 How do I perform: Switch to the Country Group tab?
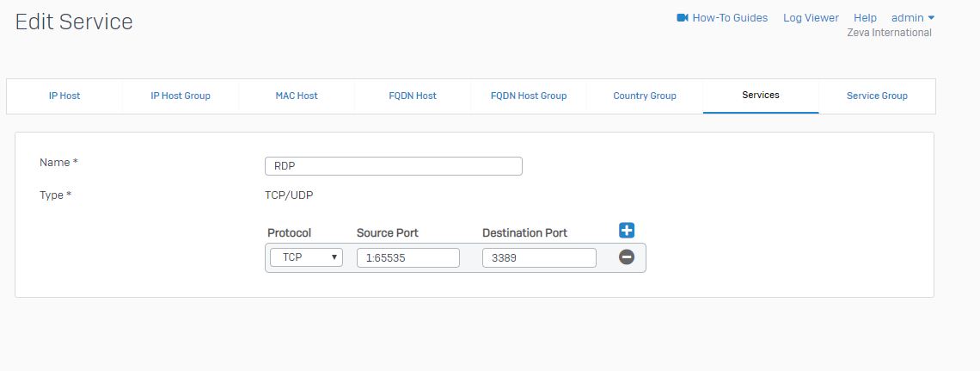645,96
